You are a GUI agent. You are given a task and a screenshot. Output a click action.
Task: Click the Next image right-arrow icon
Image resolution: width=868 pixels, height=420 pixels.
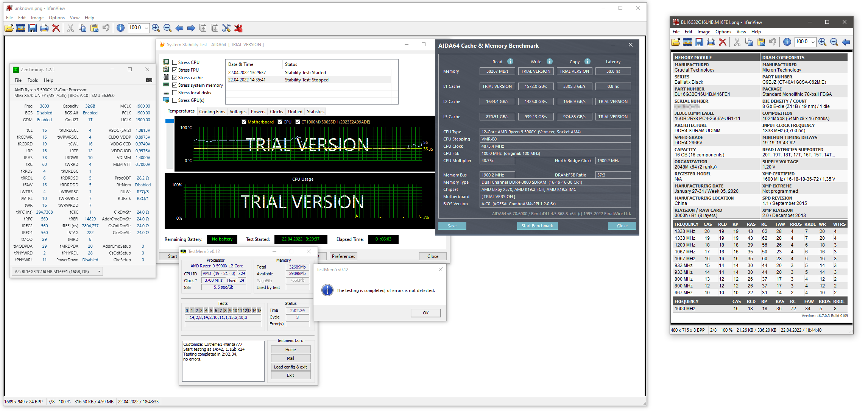[191, 28]
